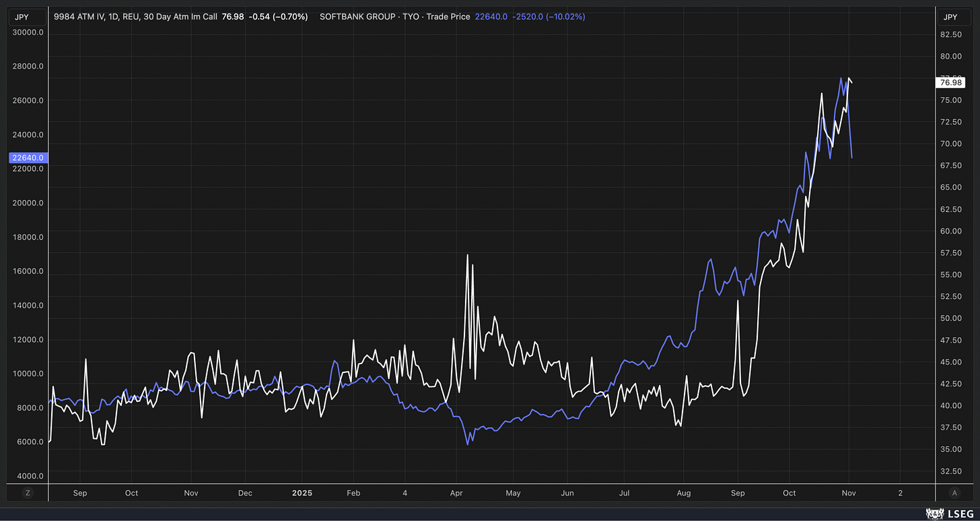The height and width of the screenshot is (521, 980).
Task: Select the SOFTBANK GROUP Trade Price legend
Action: pyautogui.click(x=394, y=16)
